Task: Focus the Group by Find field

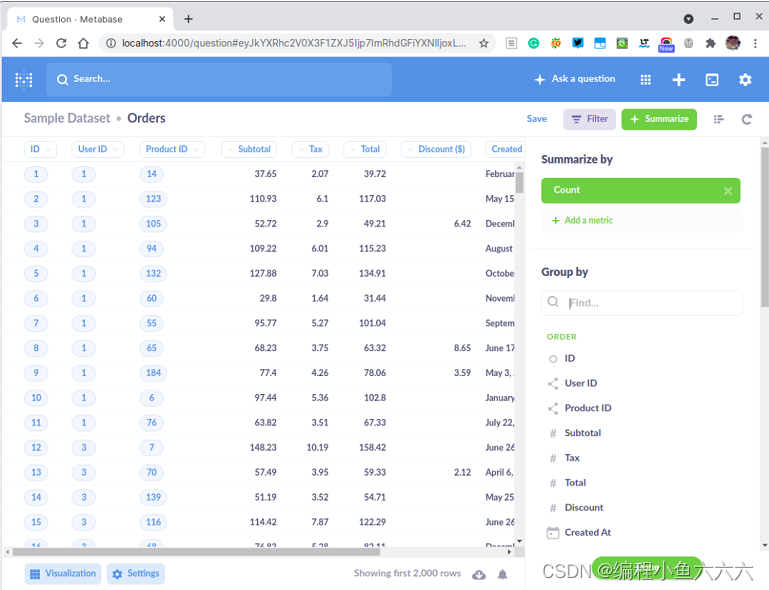Action: tap(642, 303)
